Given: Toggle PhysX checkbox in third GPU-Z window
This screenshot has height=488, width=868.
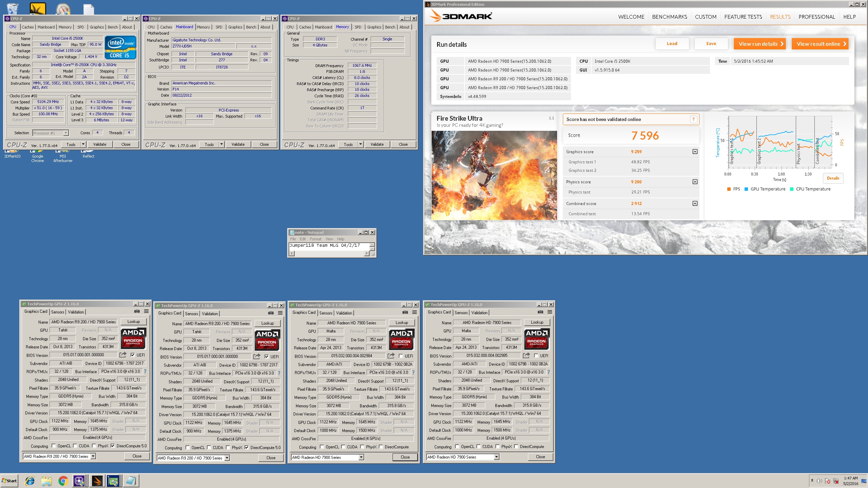Looking at the screenshot, I should [x=362, y=447].
